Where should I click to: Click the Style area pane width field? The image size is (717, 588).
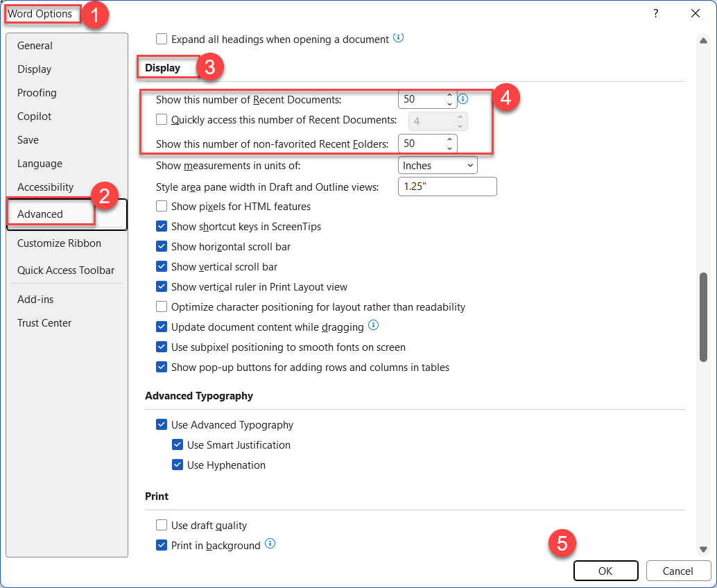tap(447, 187)
